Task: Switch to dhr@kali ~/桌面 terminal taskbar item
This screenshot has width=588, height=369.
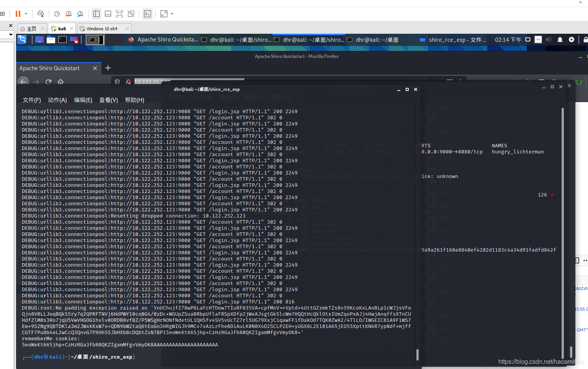Action: point(373,40)
